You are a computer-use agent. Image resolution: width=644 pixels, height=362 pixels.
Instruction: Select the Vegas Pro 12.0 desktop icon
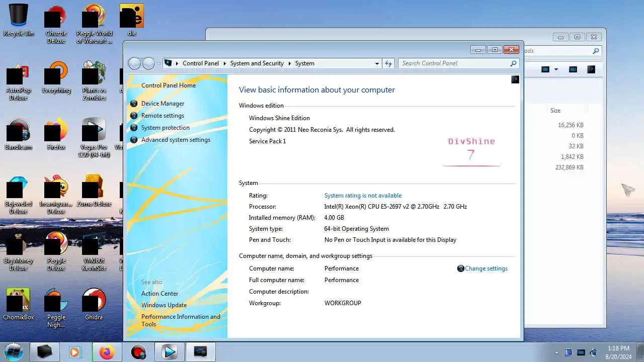94,138
